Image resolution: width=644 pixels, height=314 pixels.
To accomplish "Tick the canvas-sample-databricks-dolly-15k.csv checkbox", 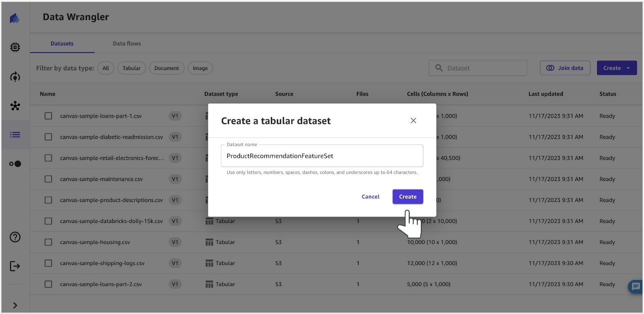I will [x=48, y=221].
